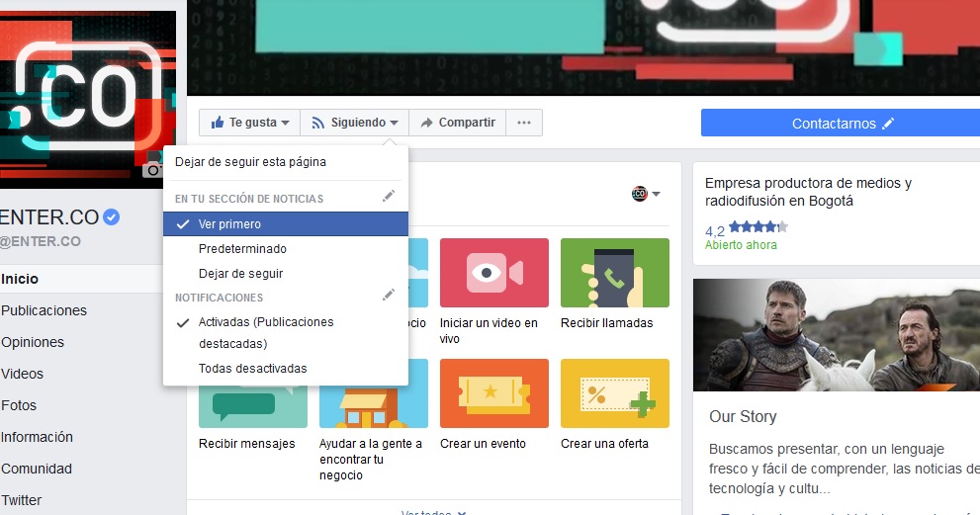
Task: Click the Ayudar a la gente store icon
Action: click(x=373, y=393)
